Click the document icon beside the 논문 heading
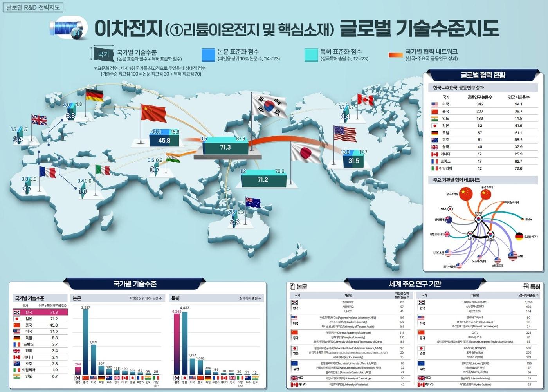Viewport: 548px width, 392px height. click(x=292, y=286)
